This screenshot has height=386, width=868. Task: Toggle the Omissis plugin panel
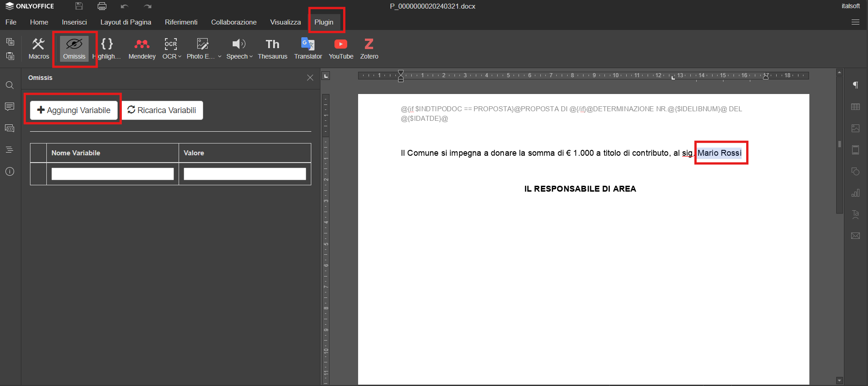pyautogui.click(x=74, y=49)
